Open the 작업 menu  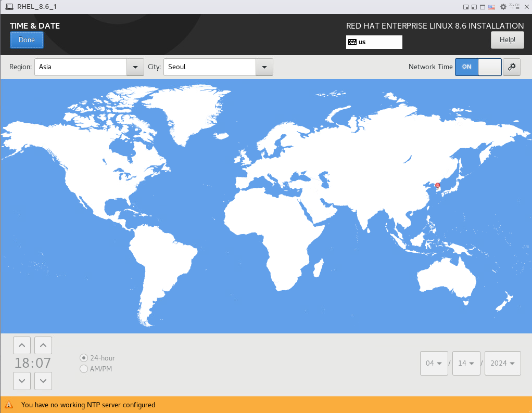pyautogui.click(x=514, y=6)
